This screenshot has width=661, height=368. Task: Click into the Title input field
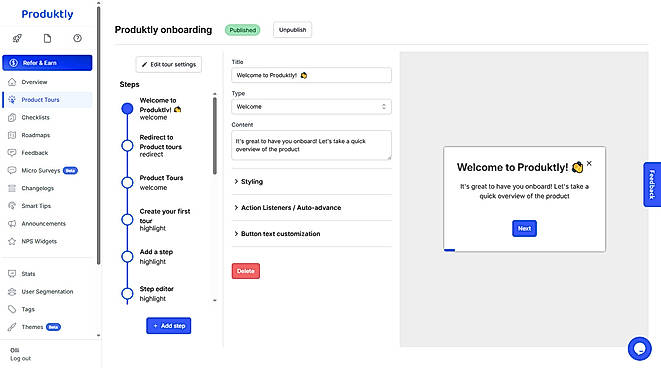click(x=311, y=75)
